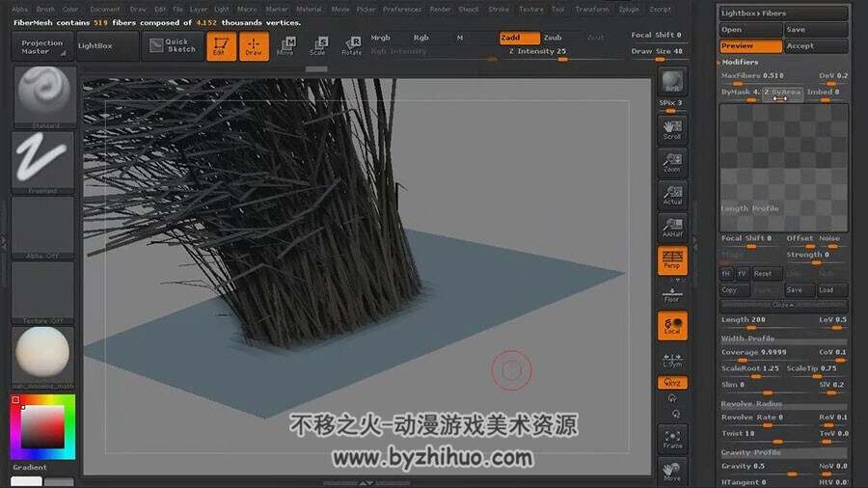Select the gray secondary color swatch
The image size is (868, 488).
59,482
